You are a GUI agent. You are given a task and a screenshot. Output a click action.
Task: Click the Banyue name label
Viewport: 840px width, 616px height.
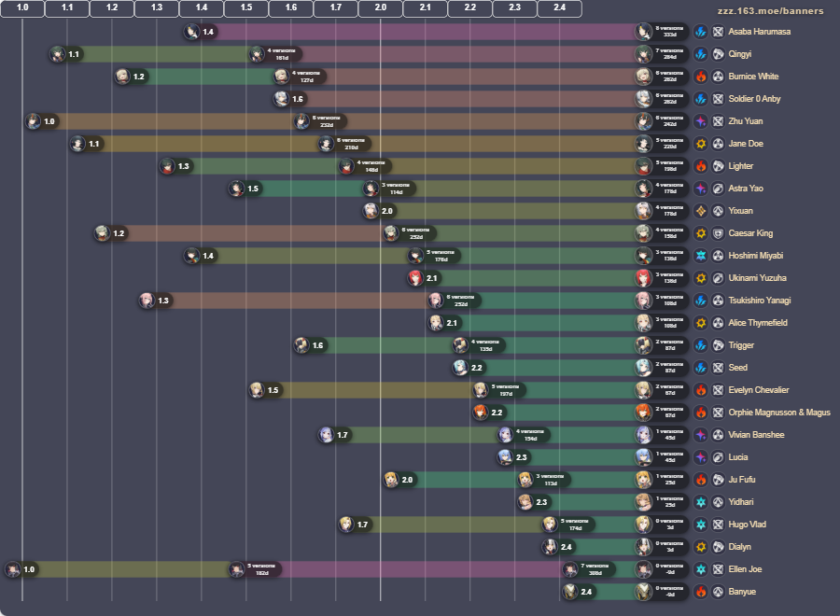(742, 592)
